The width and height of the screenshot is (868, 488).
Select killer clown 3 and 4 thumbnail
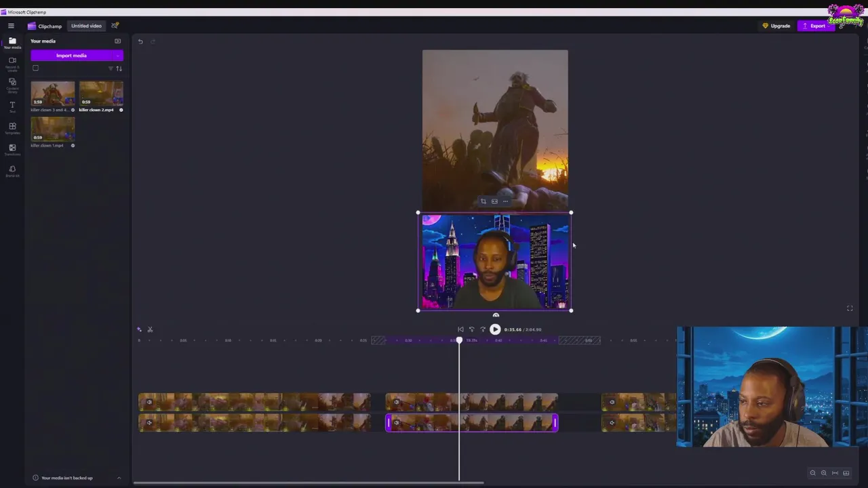(x=53, y=94)
